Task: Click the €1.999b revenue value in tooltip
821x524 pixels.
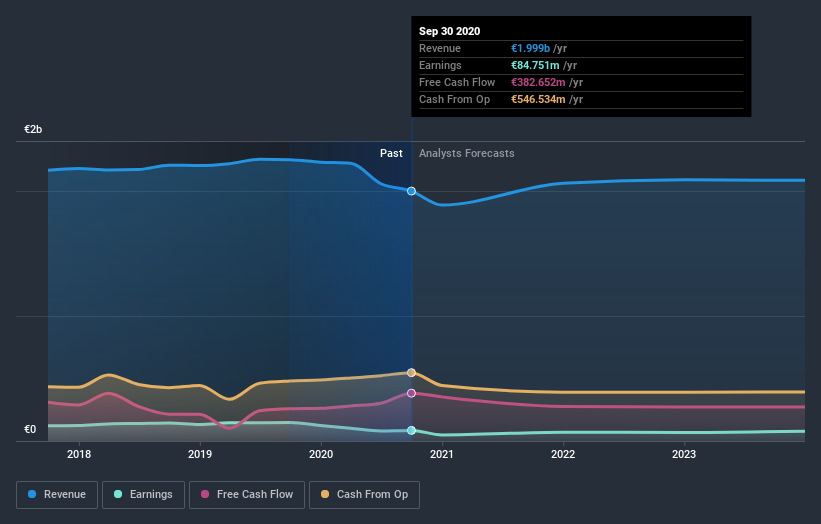Action: pyautogui.click(x=530, y=48)
